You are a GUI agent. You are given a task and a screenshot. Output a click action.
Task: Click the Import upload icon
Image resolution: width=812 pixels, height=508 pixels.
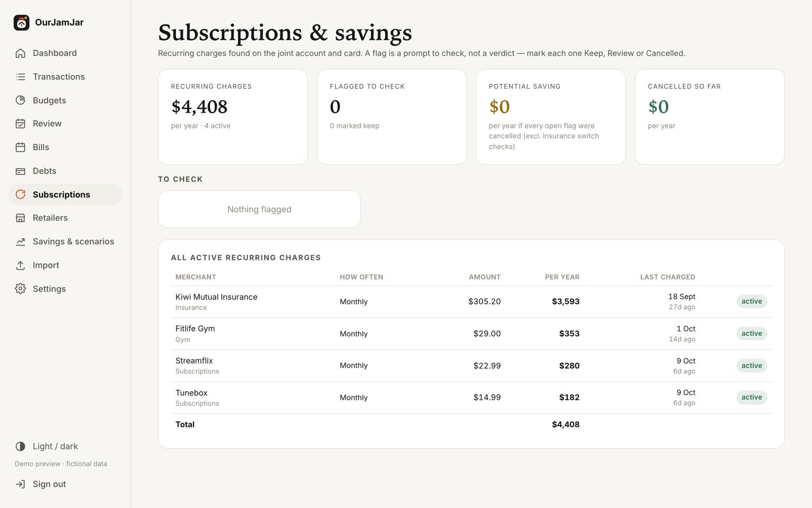click(20, 265)
